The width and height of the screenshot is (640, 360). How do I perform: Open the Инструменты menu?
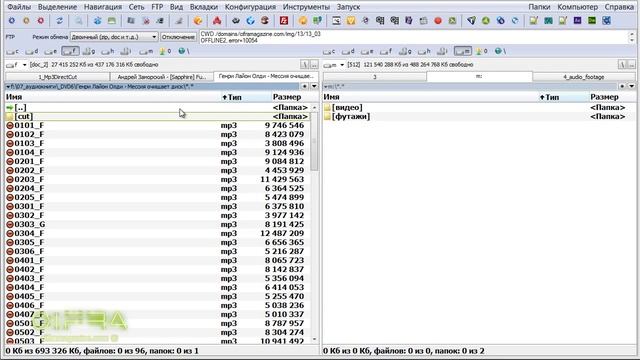(x=306, y=7)
